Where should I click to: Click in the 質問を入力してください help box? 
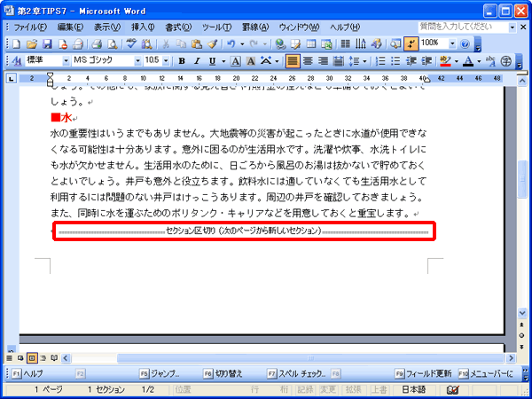click(463, 27)
